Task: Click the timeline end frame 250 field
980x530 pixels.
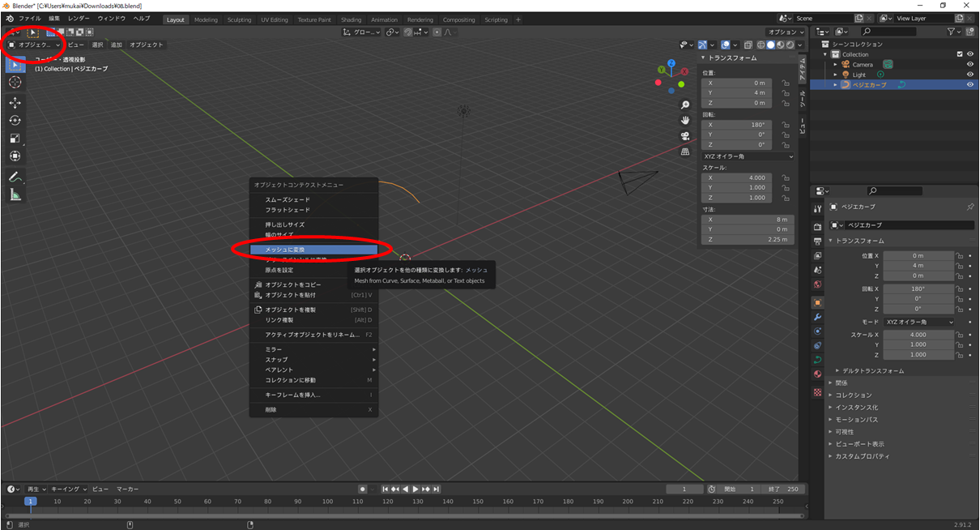Action: 783,489
